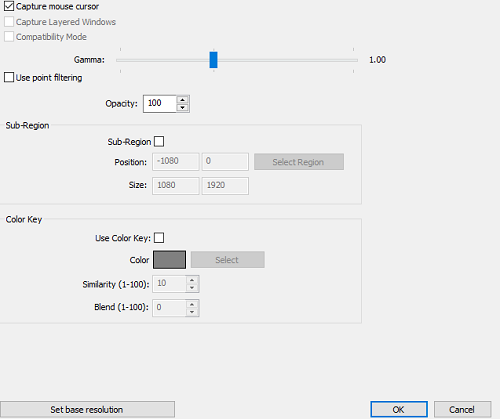Image resolution: width=500 pixels, height=419 pixels.
Task: Enable Use Color Key checkbox
Action: pos(159,238)
